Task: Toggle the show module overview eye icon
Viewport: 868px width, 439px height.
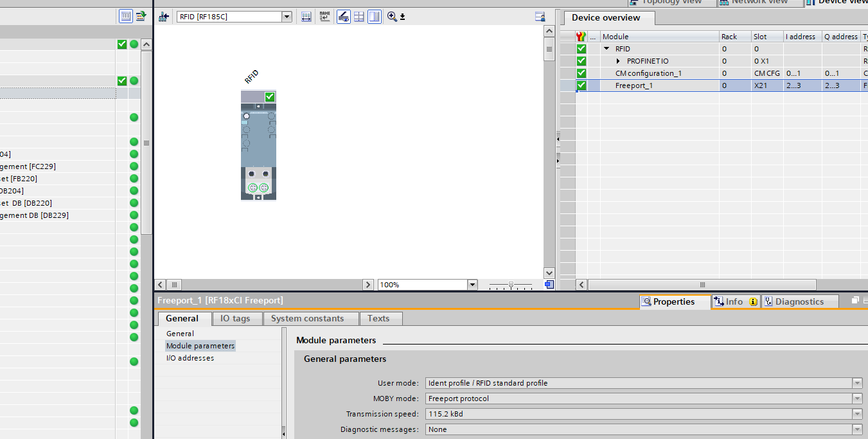Action: point(344,17)
